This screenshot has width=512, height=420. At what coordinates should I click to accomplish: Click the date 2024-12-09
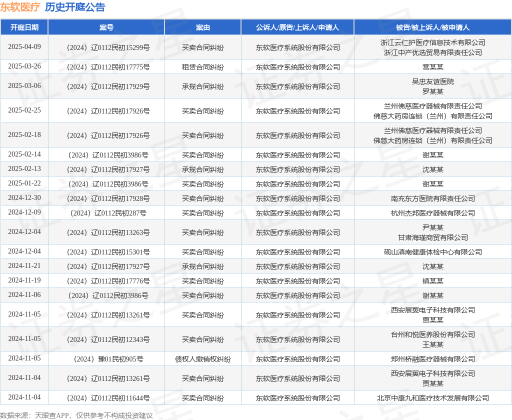point(24,212)
